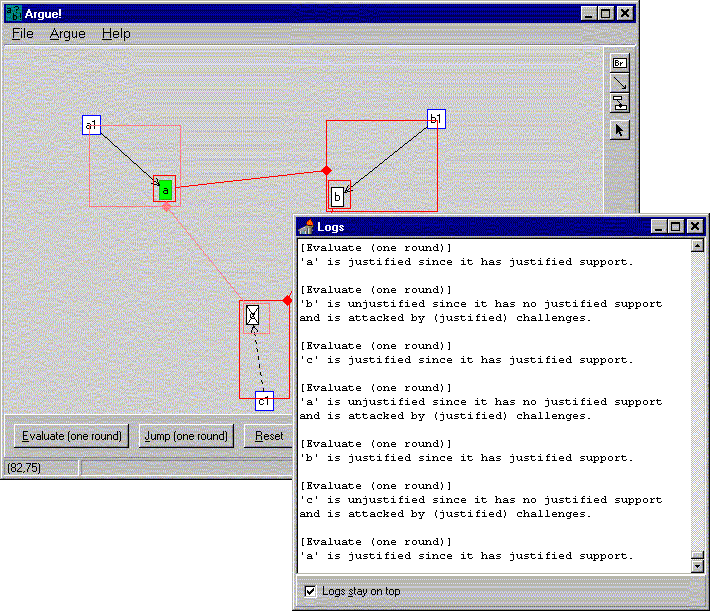Open the File menu
The image size is (710, 611).
click(x=22, y=34)
